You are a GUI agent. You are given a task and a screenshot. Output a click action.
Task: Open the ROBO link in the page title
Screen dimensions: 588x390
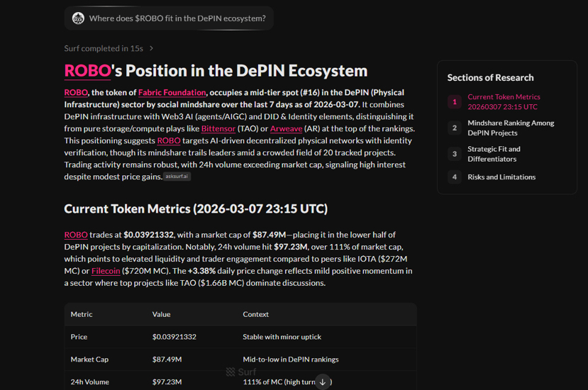87,70
